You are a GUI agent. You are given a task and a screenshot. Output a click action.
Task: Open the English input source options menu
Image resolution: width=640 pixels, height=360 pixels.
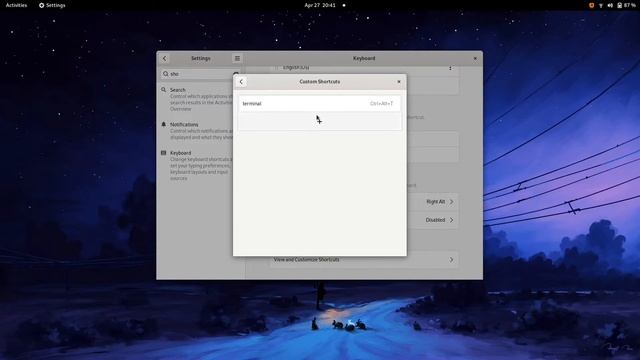(450, 68)
